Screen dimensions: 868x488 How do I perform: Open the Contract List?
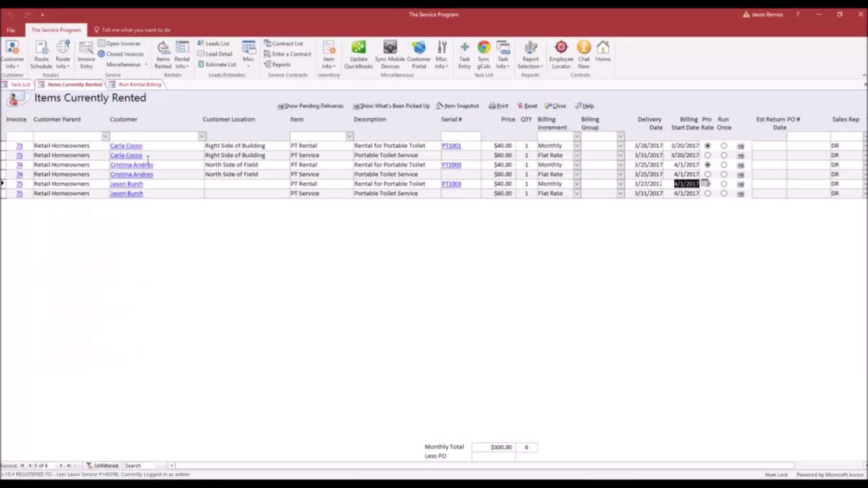283,43
